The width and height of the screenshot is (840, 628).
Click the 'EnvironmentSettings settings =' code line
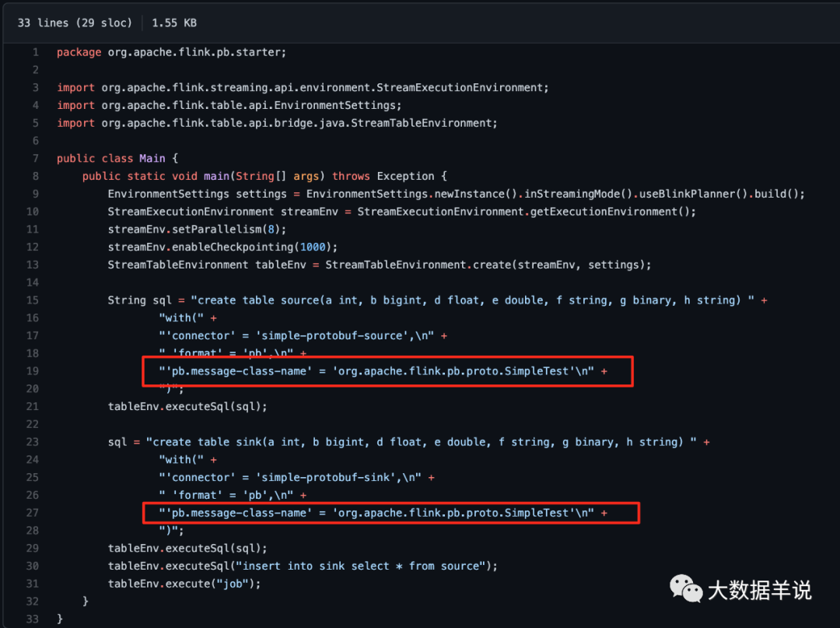(456, 194)
